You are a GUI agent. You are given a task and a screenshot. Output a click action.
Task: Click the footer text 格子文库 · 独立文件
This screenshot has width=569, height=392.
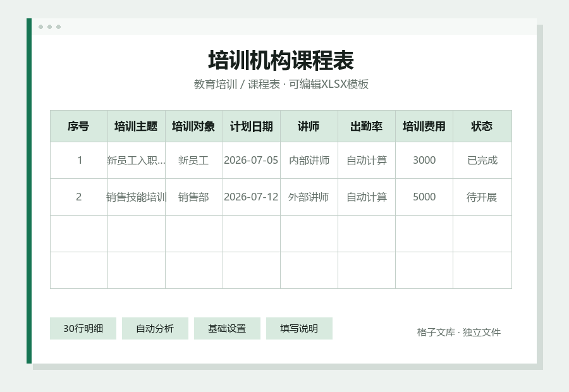click(x=459, y=333)
